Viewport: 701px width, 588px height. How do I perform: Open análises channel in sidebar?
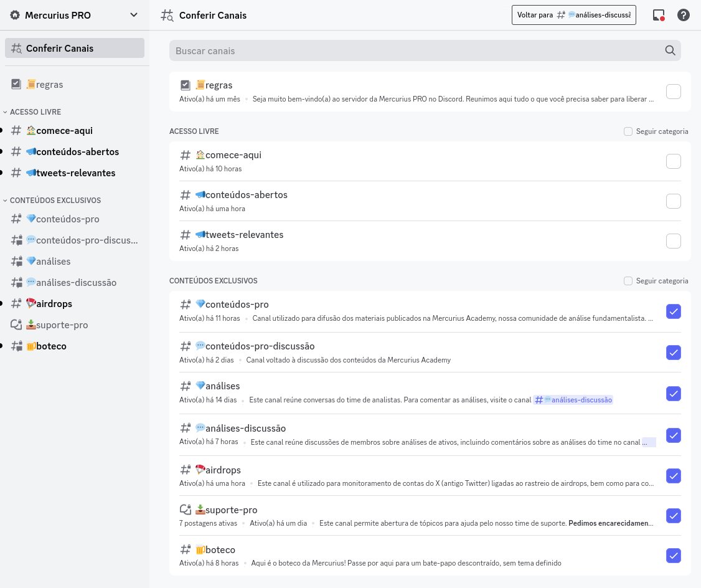pos(75,261)
